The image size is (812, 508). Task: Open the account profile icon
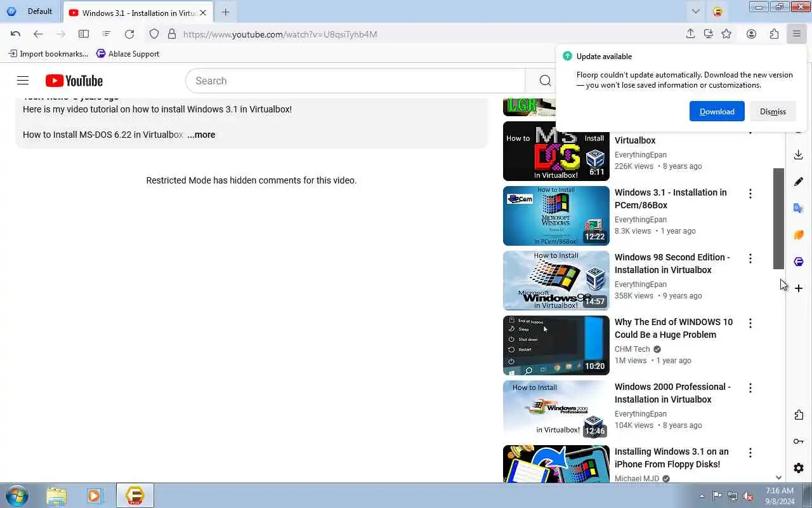[x=752, y=34]
